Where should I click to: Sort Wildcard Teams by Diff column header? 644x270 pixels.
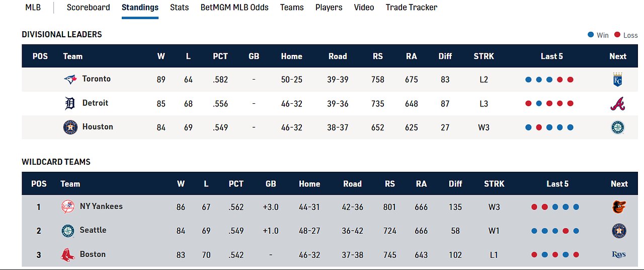[455, 184]
